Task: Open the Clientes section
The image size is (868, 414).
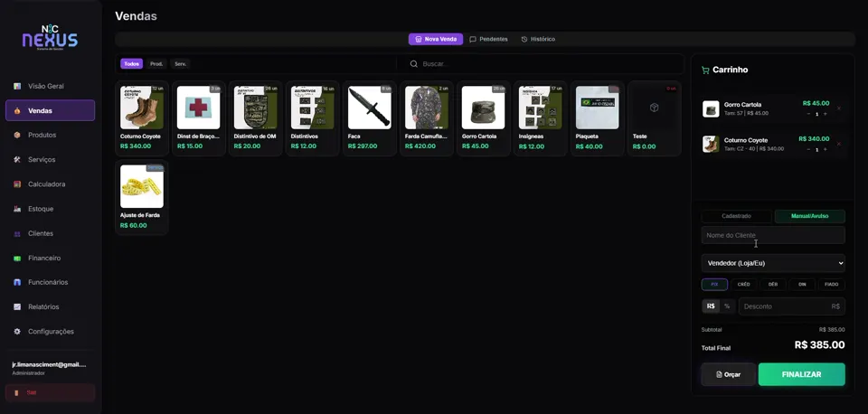Action: [50, 233]
